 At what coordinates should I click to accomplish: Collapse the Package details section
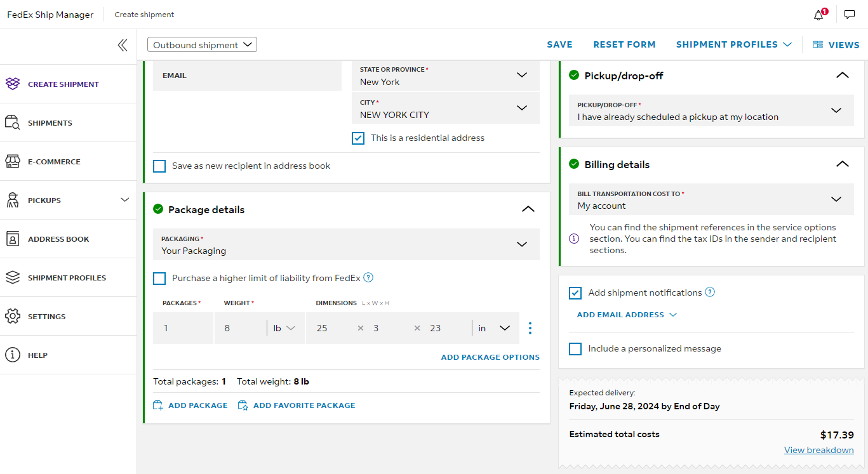point(528,209)
